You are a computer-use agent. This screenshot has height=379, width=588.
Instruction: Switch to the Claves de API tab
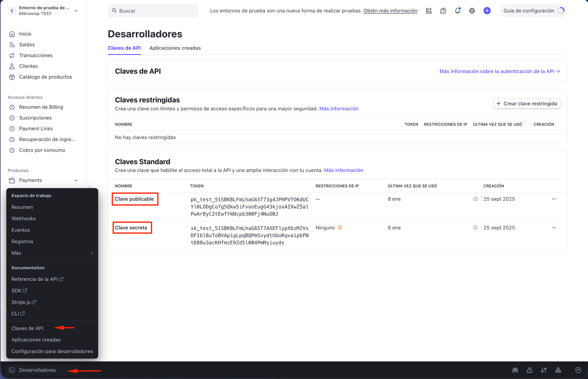coord(124,48)
